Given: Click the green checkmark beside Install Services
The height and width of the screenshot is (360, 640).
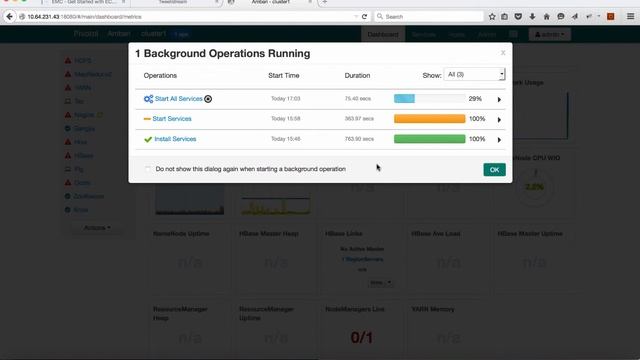Looking at the screenshot, I should [x=148, y=139].
